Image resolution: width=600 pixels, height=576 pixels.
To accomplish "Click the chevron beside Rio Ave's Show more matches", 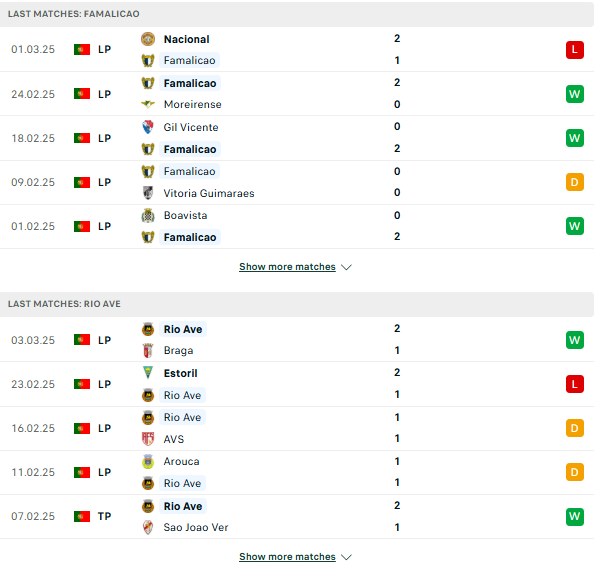I will (x=346, y=557).
